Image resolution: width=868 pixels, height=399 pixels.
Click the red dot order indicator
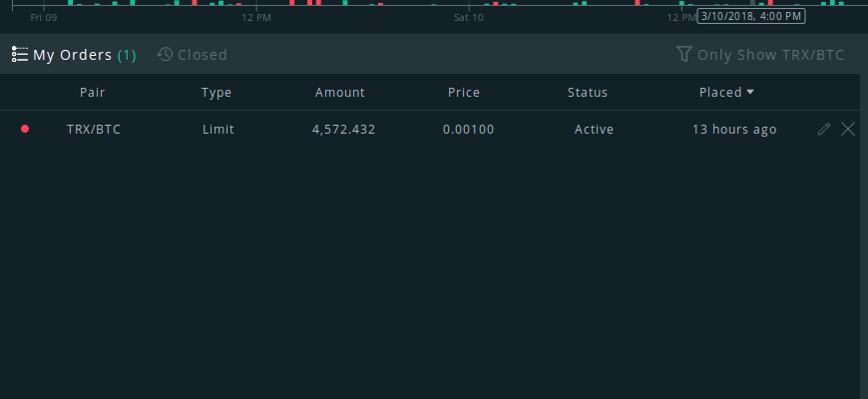click(x=25, y=129)
